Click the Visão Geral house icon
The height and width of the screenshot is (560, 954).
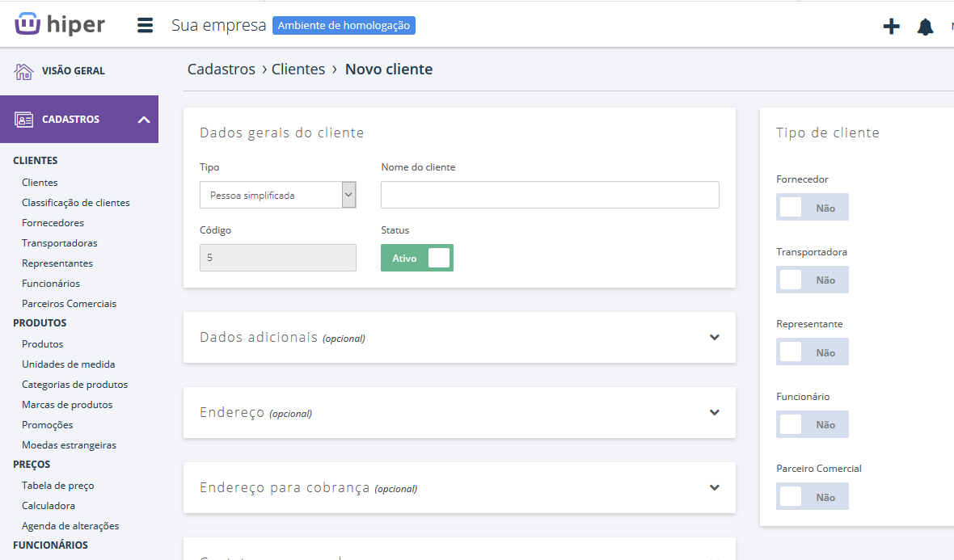pyautogui.click(x=23, y=71)
